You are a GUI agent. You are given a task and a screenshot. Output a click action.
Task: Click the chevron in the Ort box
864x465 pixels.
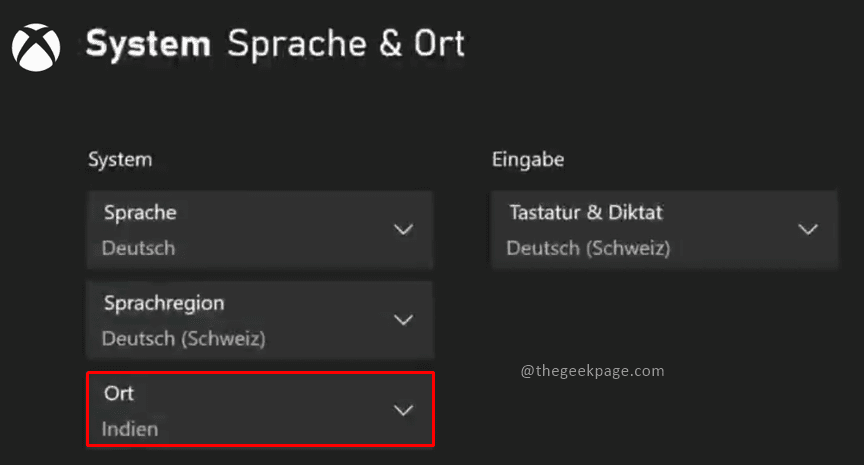[x=403, y=410]
